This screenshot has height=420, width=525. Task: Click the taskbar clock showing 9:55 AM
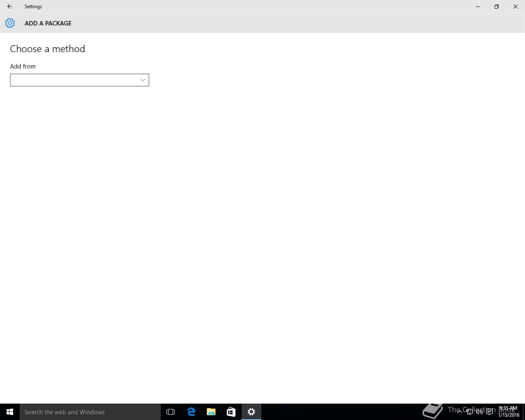coord(509,411)
